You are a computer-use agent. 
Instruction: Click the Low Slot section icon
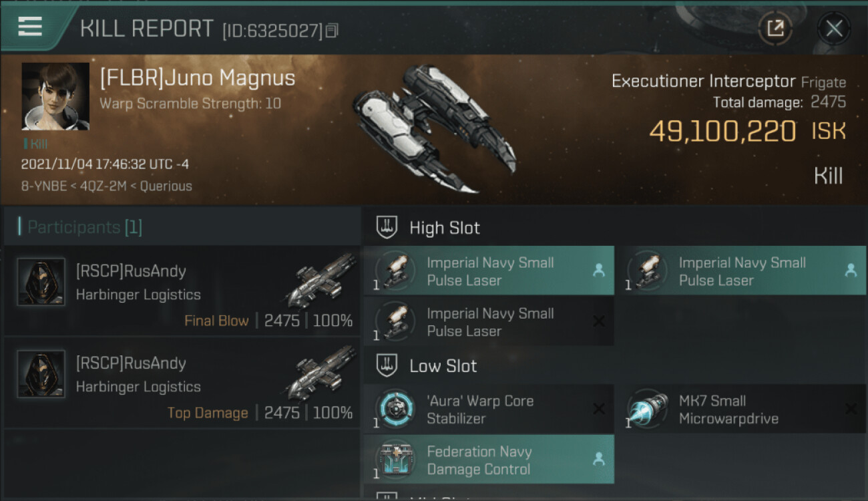pos(387,366)
